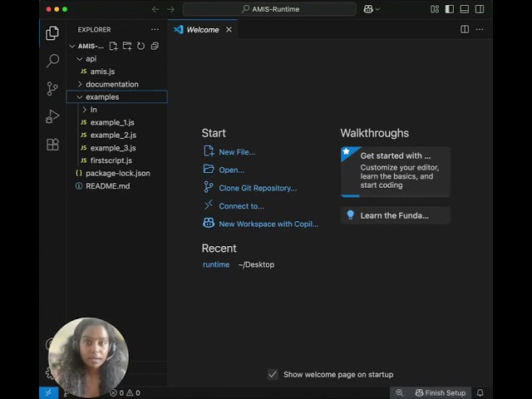Screen dimensions: 532x399
Task: Open Learn the Fundamentals walkthrough
Action: click(x=396, y=215)
